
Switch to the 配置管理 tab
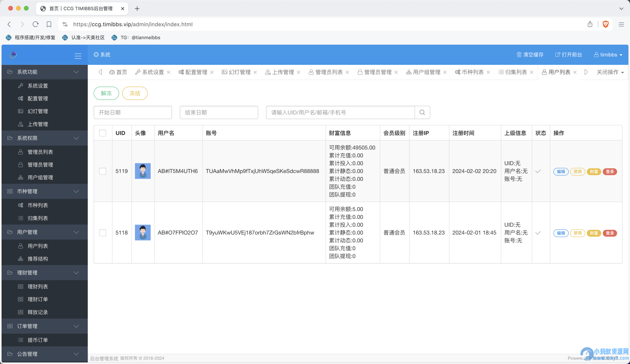pyautogui.click(x=196, y=72)
